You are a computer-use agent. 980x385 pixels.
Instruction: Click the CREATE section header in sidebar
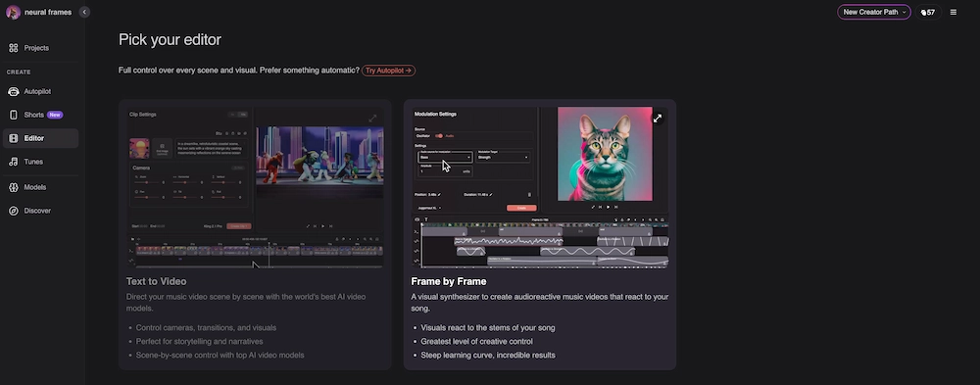19,72
